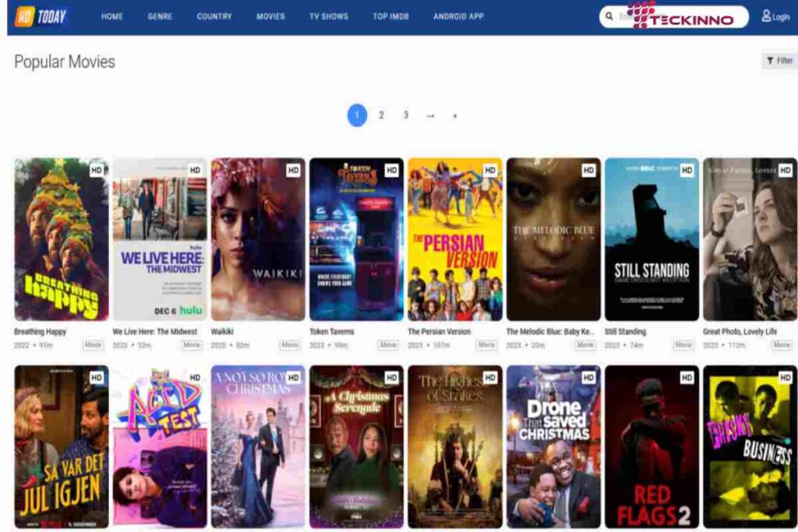The width and height of the screenshot is (798, 532).
Task: Go to page 2 of results
Action: coord(381,115)
